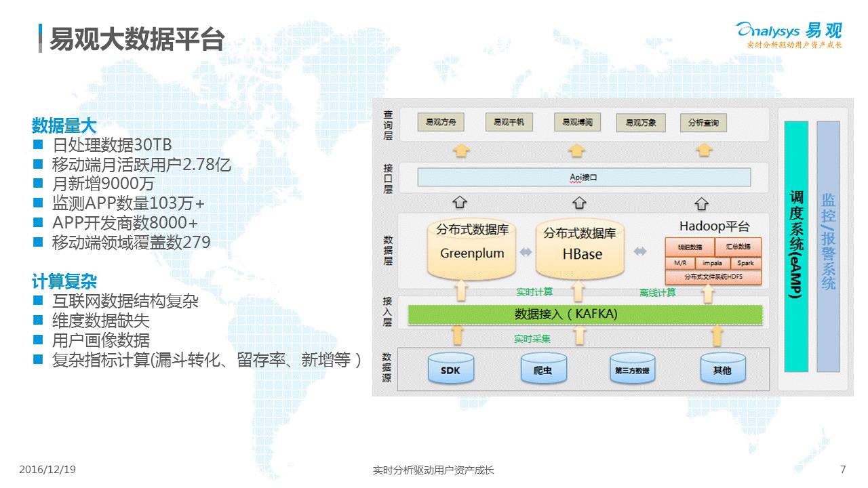Click the 数据量大 heading
Screen dimensions: 868x488
pyautogui.click(x=64, y=126)
